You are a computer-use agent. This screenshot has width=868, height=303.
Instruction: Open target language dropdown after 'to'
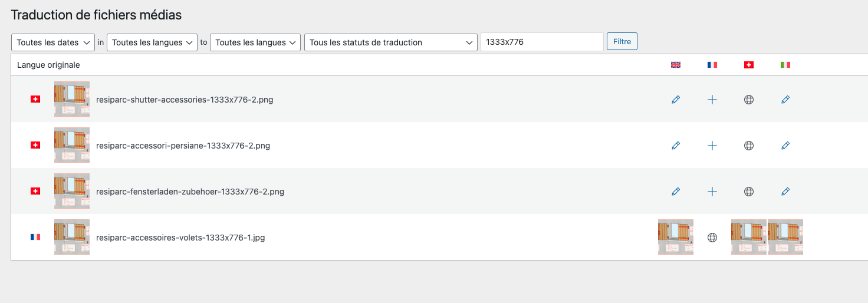pos(255,42)
